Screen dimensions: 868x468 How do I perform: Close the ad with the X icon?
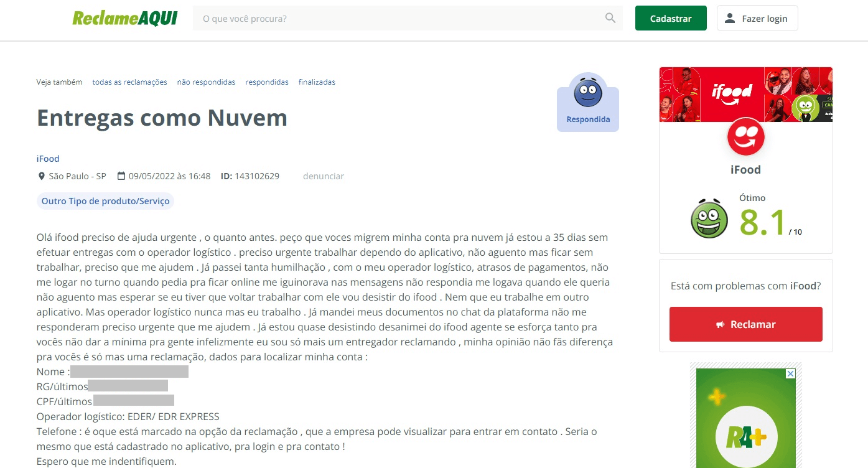[x=790, y=374]
